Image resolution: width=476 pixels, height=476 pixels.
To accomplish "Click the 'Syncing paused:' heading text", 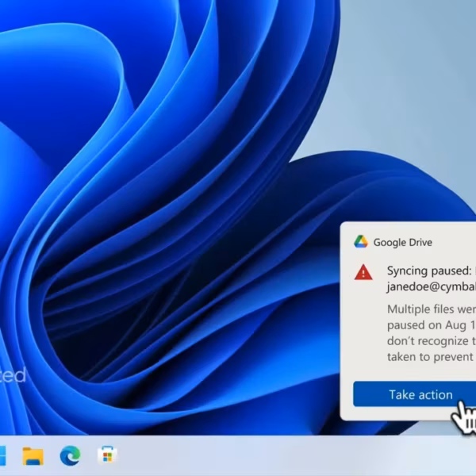I will click(x=429, y=271).
